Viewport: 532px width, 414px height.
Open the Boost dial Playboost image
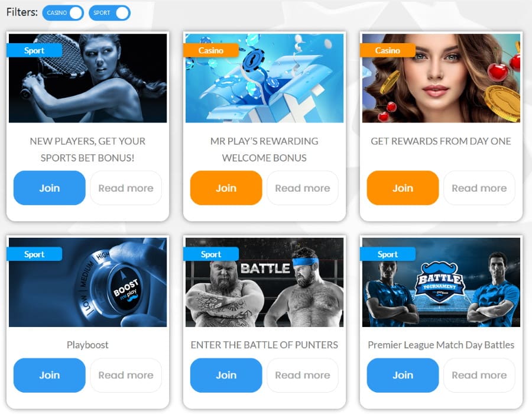[88, 282]
